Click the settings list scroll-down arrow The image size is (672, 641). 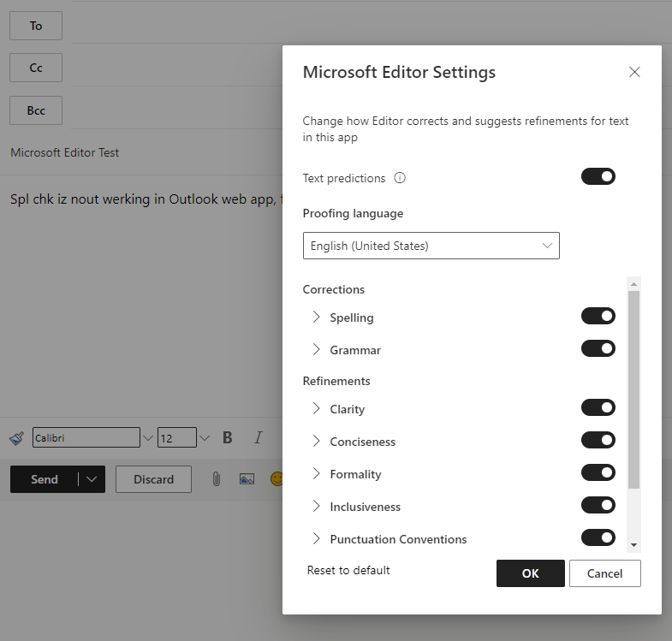coord(633,545)
